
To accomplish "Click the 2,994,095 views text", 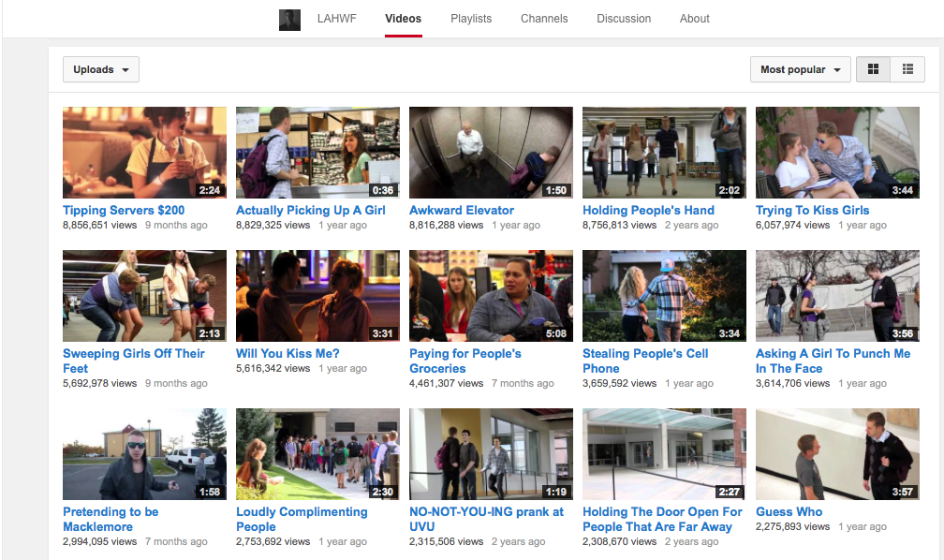I will 100,542.
